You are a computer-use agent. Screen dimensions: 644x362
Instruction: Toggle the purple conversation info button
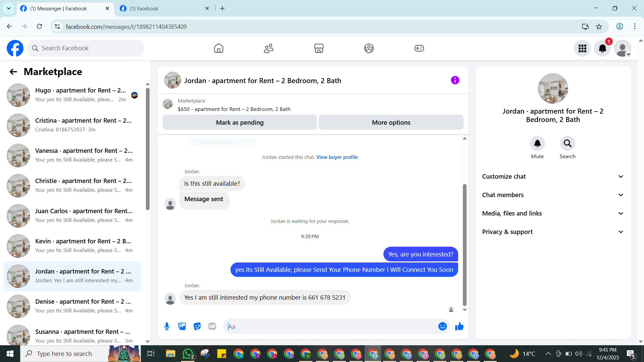click(x=455, y=80)
